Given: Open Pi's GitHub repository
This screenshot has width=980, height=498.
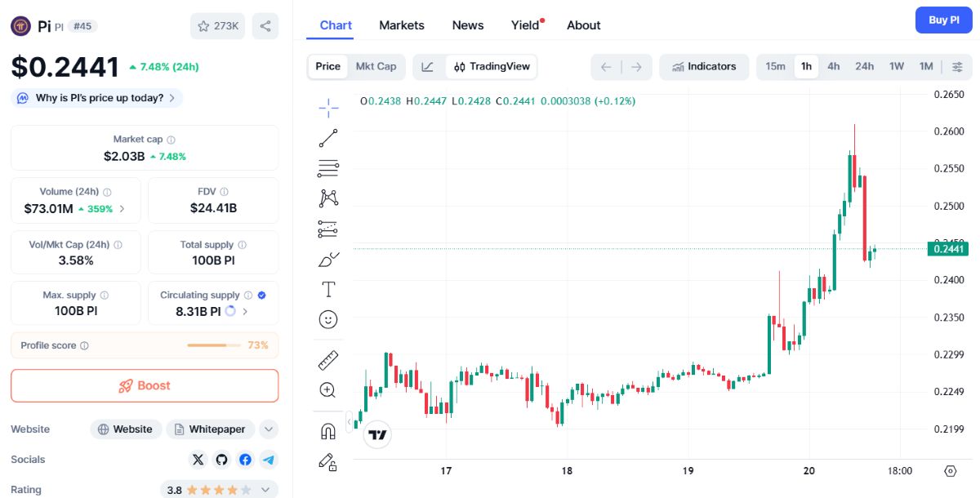Looking at the screenshot, I should pyautogui.click(x=222, y=460).
